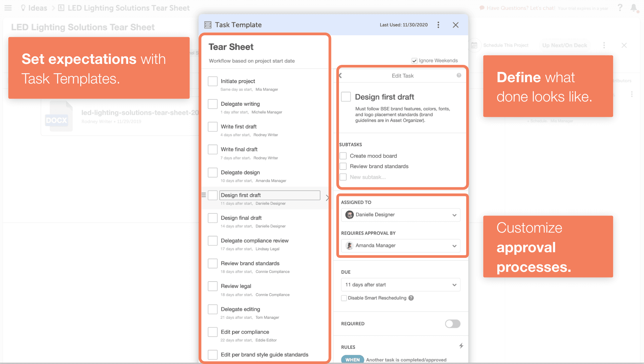Image resolution: width=644 pixels, height=364 pixels.
Task: Expand the Requires Approval By dropdown
Action: click(454, 246)
